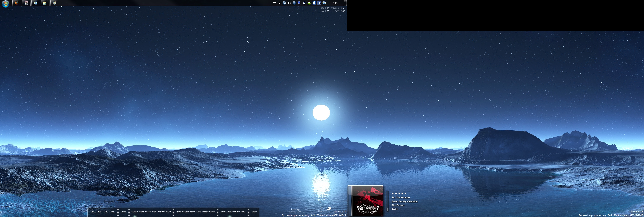Image resolution: width=644 pixels, height=217 pixels.
Task: Click the five-dot song rating
Action: pyautogui.click(x=399, y=193)
